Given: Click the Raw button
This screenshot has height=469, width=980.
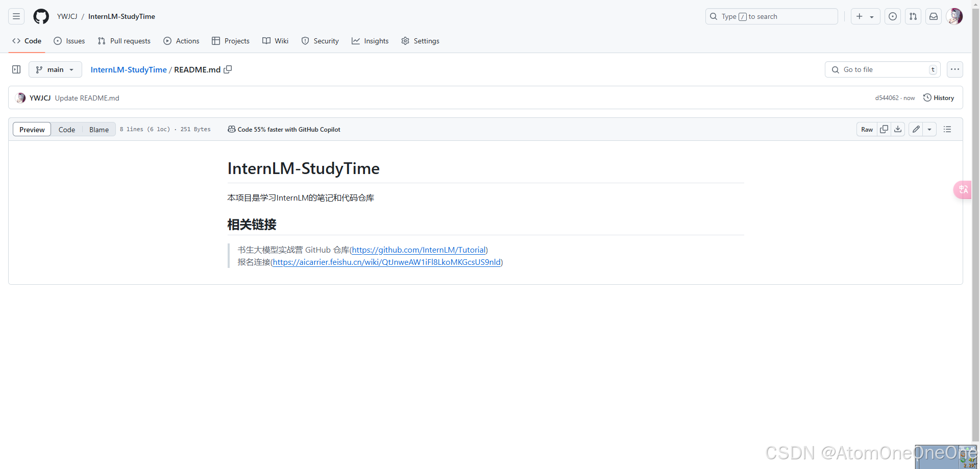Looking at the screenshot, I should coord(867,129).
